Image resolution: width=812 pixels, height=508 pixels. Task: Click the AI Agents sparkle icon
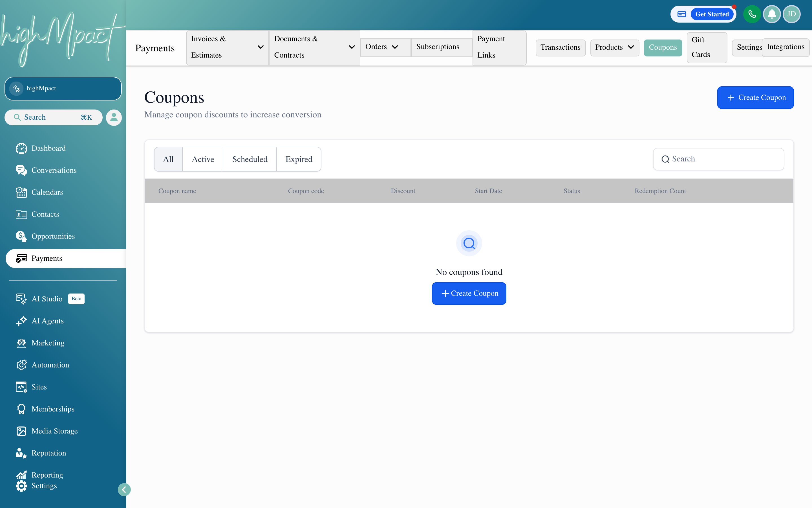tap(21, 321)
